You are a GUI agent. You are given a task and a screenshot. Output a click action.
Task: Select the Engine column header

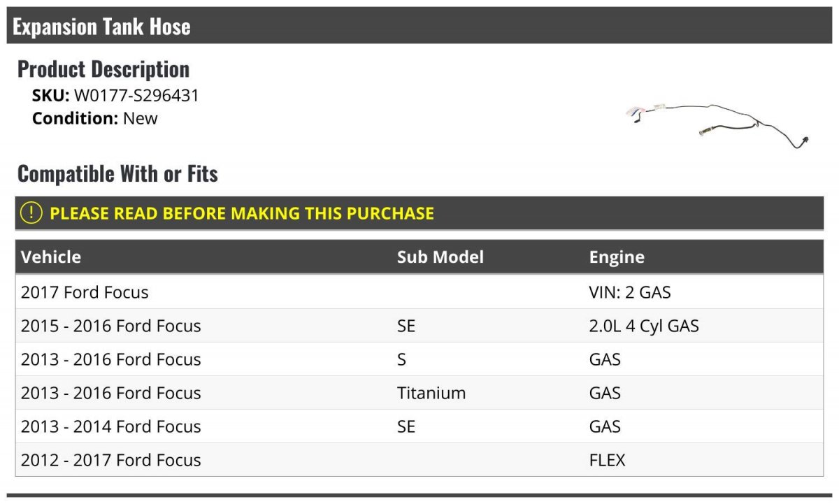coord(617,257)
